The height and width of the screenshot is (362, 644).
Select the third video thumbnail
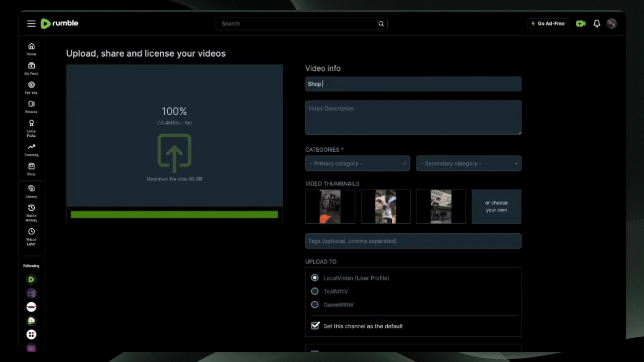[441, 207]
